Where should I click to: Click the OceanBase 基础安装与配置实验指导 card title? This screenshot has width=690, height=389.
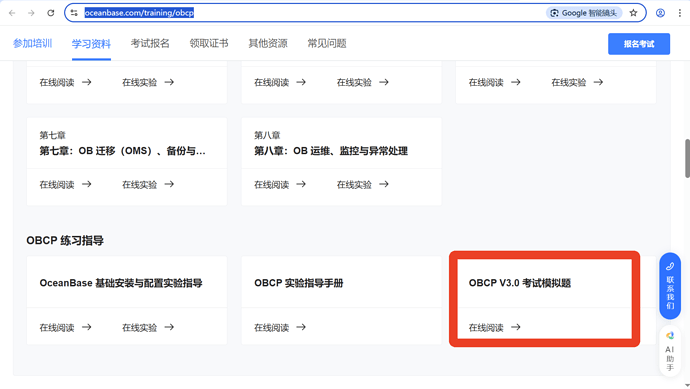[x=121, y=283]
